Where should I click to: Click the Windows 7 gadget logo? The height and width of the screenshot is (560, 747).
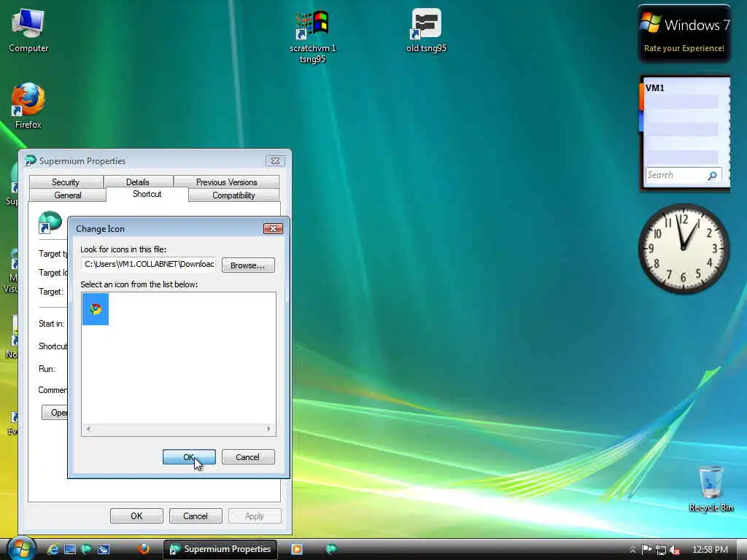coord(650,24)
